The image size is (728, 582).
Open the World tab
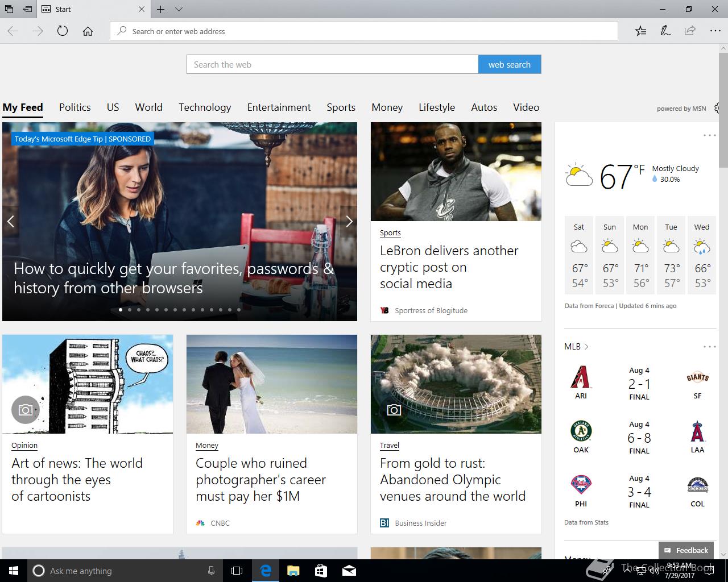pos(148,107)
